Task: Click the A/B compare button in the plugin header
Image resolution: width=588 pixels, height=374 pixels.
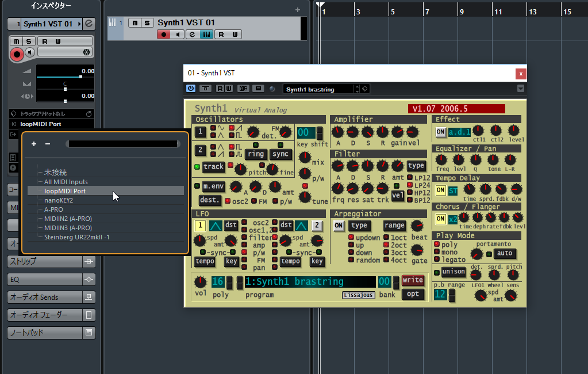Action: [243, 89]
